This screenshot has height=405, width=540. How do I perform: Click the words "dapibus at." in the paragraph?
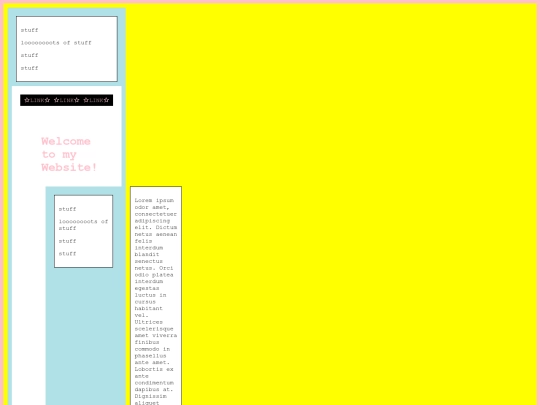coord(154,390)
